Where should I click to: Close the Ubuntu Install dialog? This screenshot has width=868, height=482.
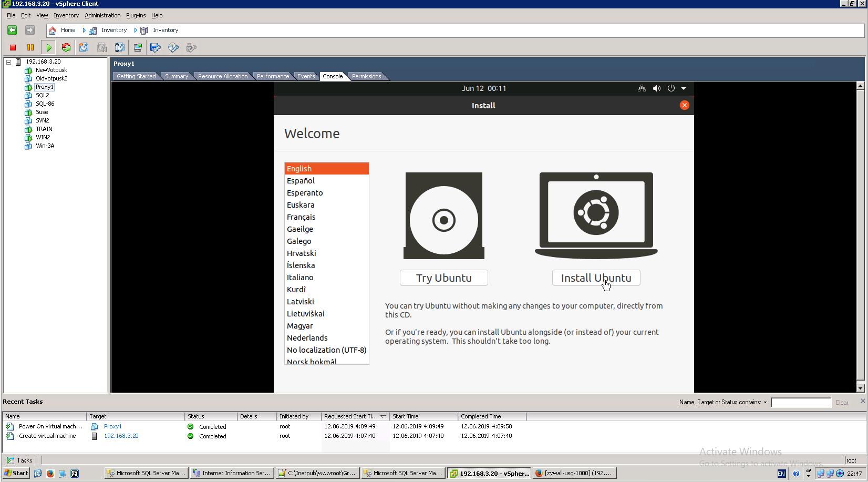click(x=684, y=105)
